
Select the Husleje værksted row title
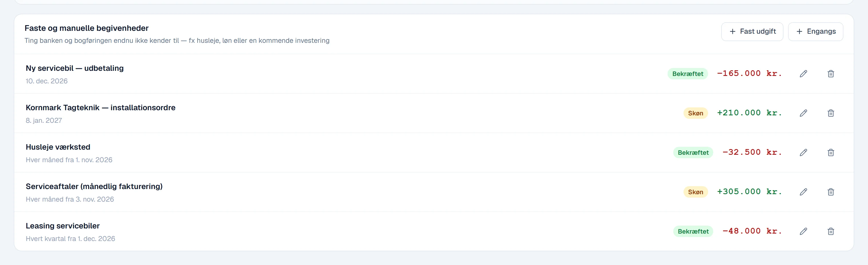pos(58,147)
